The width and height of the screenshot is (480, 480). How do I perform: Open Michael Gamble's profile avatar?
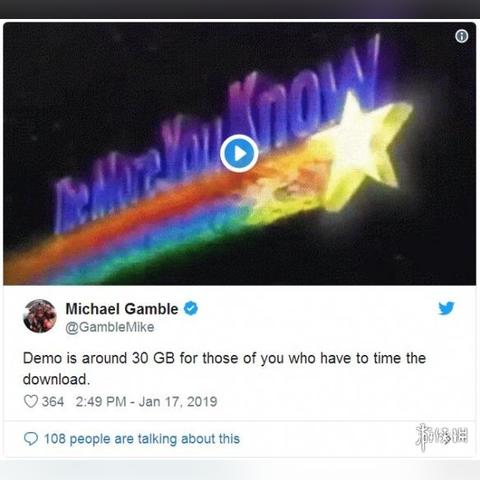40,316
